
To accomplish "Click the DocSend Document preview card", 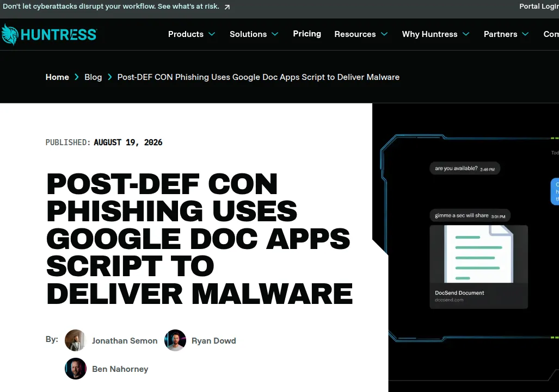I will [479, 267].
